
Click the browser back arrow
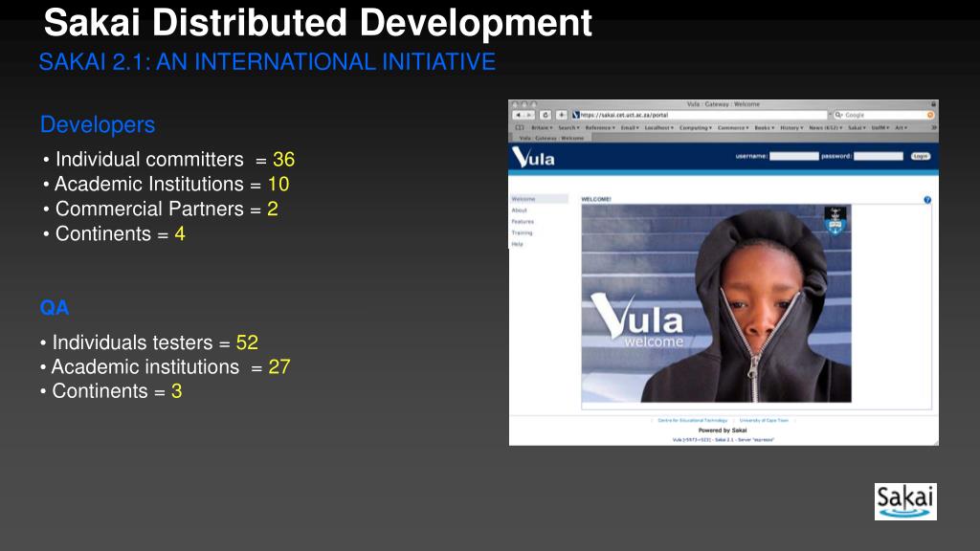[518, 115]
